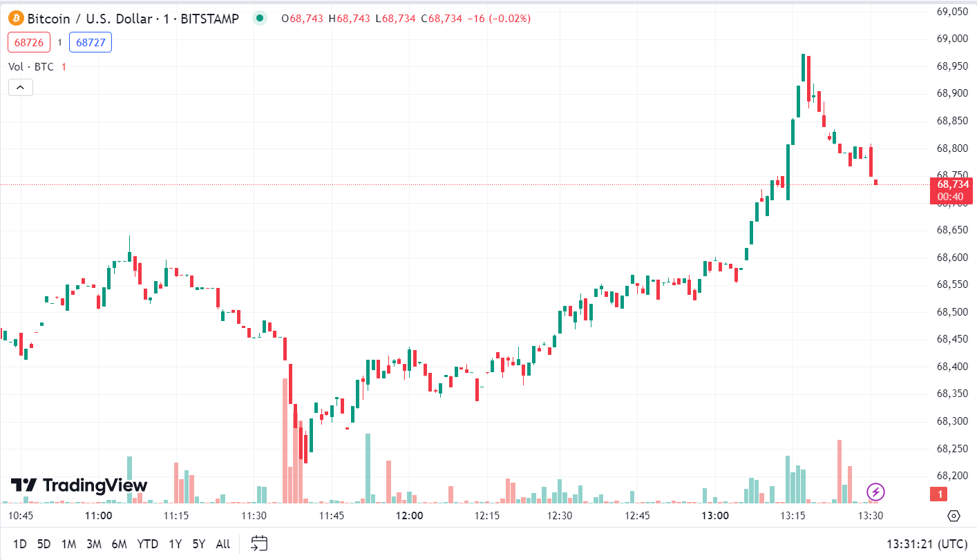Click the 69,000 level on price axis
The width and height of the screenshot is (977, 560).
[951, 39]
